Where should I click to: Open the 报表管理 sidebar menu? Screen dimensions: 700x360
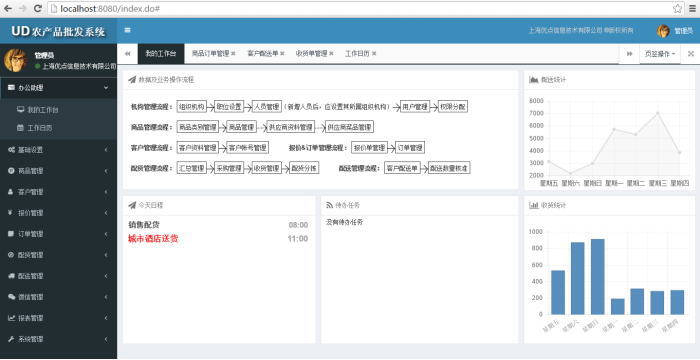click(x=58, y=318)
